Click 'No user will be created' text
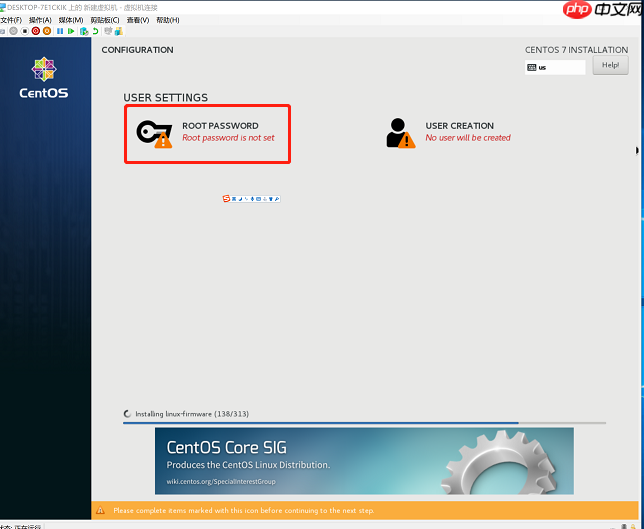Image resolution: width=644 pixels, height=529 pixels. coord(468,138)
